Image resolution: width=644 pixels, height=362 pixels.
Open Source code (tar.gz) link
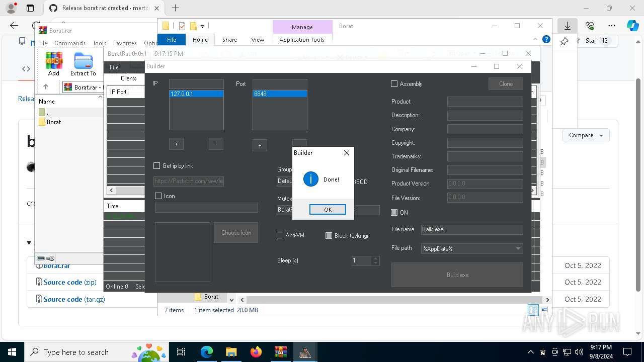[x=74, y=299]
